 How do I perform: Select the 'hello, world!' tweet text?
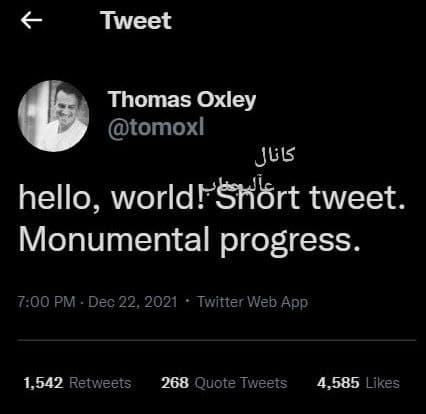click(111, 198)
